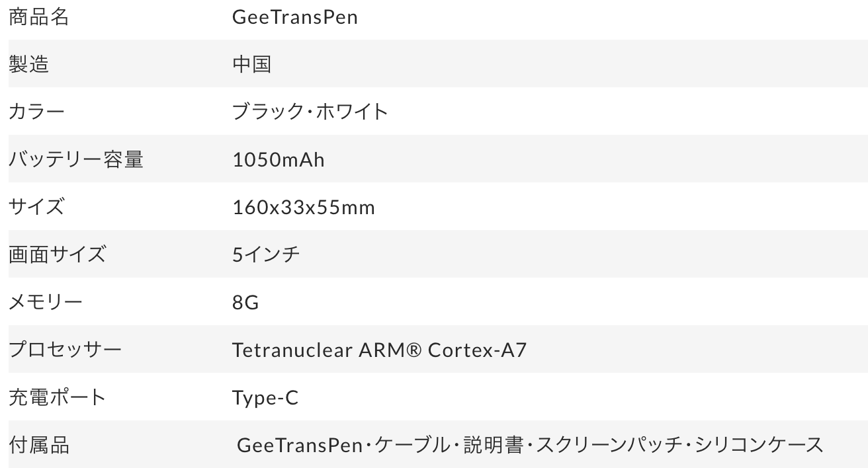Image resolution: width=868 pixels, height=468 pixels.
Task: Click the 付属品 row label
Action: tap(38, 445)
